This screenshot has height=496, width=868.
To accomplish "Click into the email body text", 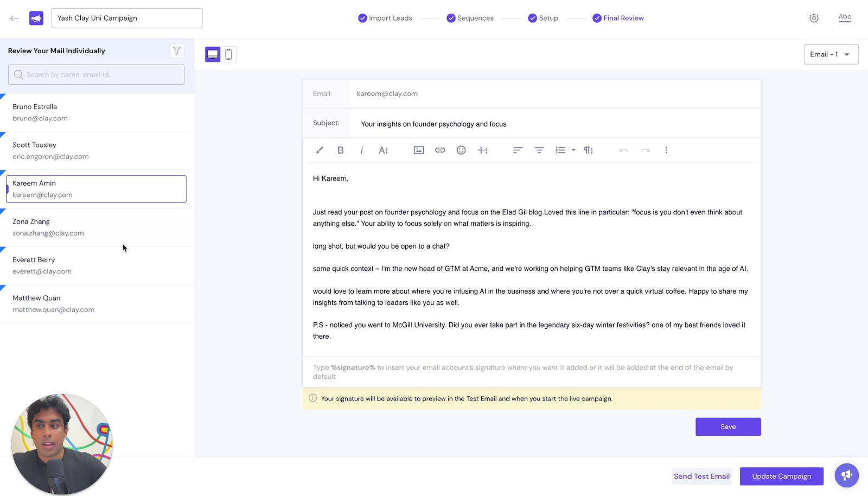I will tap(531, 258).
